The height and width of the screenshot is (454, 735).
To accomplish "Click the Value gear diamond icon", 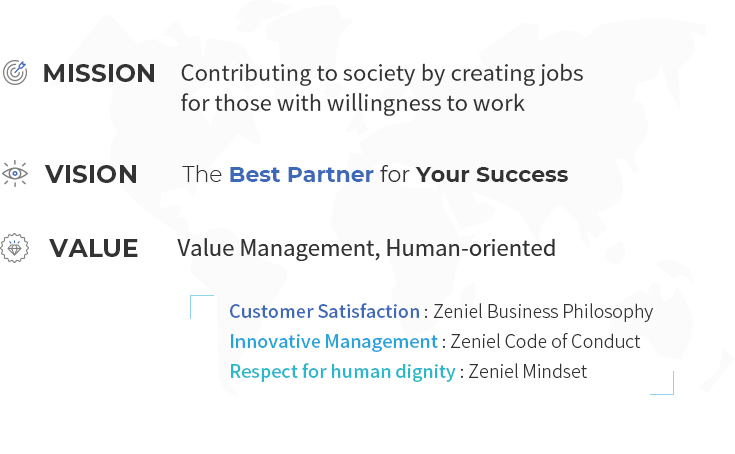I will tap(15, 248).
